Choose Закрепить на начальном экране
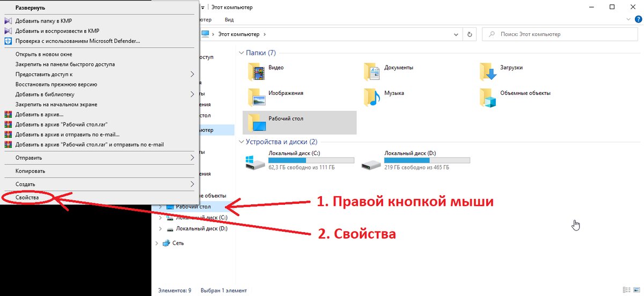 [56, 105]
